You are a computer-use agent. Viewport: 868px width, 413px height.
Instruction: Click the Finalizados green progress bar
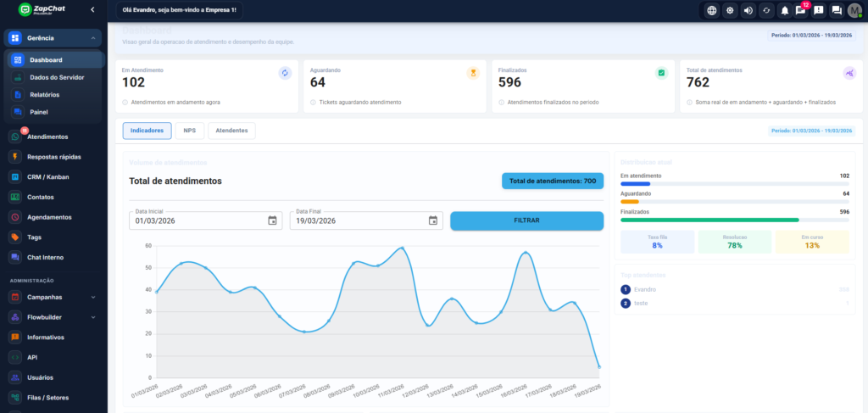point(709,220)
